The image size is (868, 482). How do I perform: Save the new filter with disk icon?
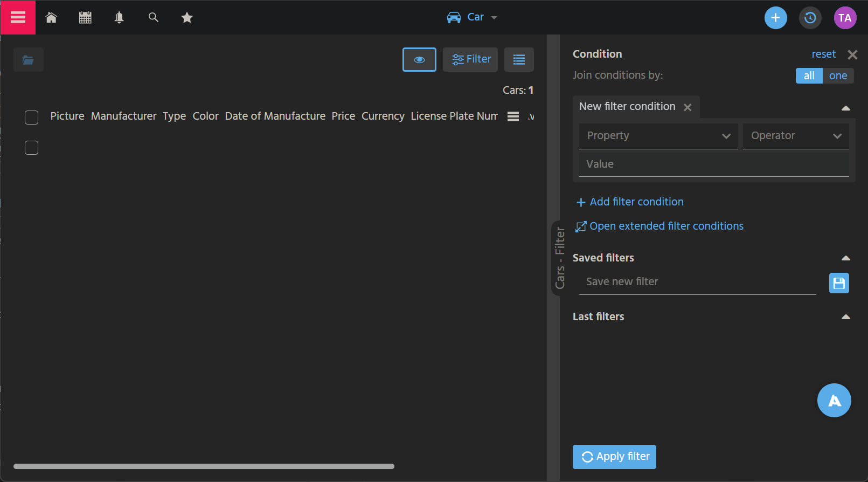pyautogui.click(x=838, y=283)
